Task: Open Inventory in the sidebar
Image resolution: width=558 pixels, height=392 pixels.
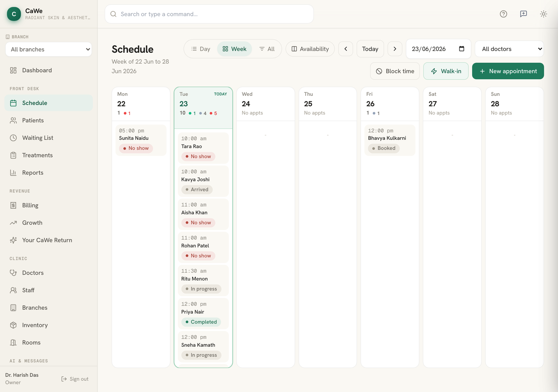Action: [48, 325]
